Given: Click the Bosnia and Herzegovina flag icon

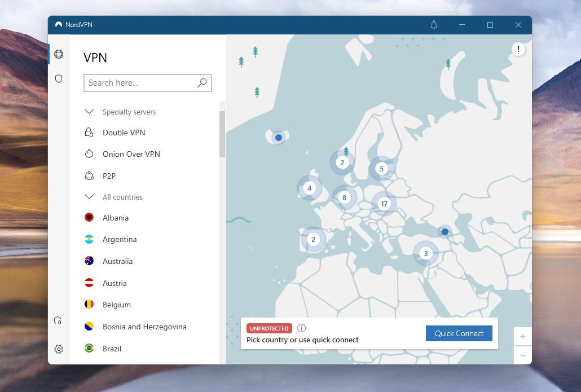Looking at the screenshot, I should pyautogui.click(x=89, y=327).
